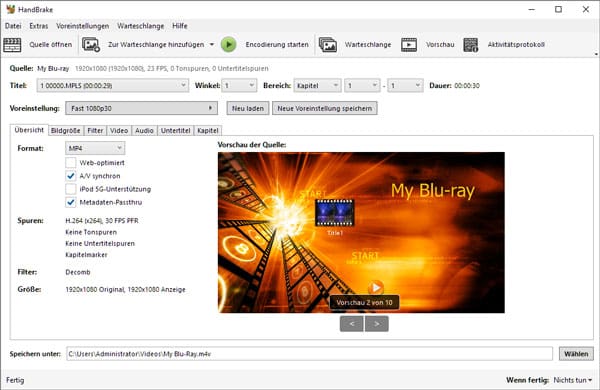The width and height of the screenshot is (600, 390).
Task: Open the Titel dropdown
Action: coord(113,85)
